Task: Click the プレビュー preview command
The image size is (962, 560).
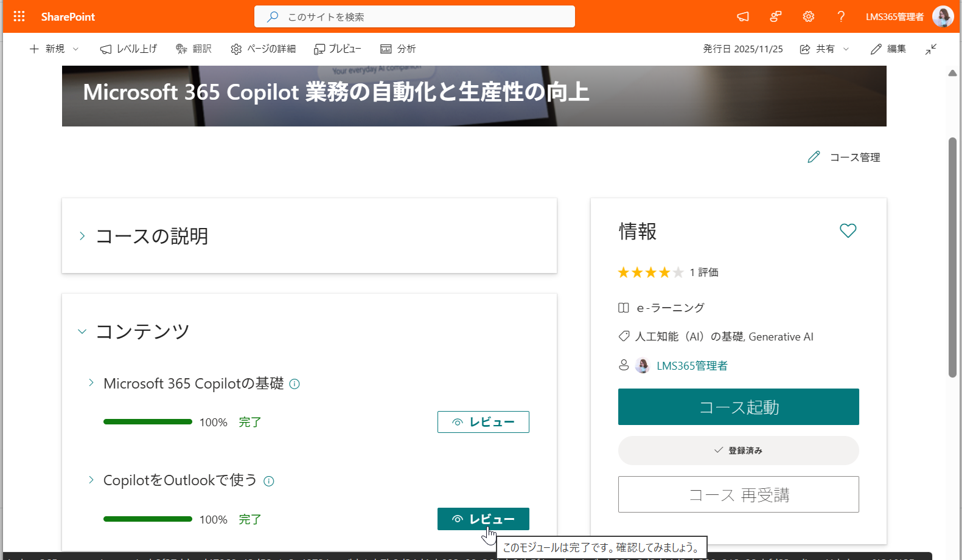Action: click(338, 49)
